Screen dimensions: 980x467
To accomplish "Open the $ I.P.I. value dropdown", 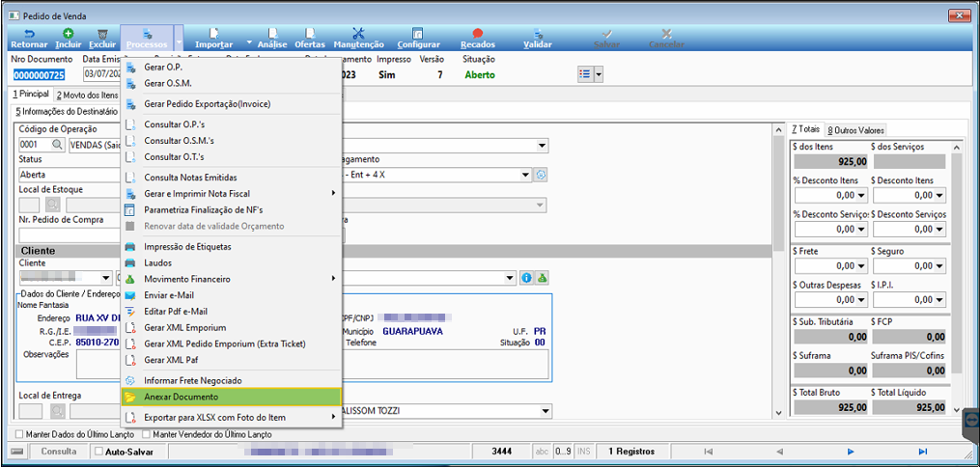I will coord(940,300).
